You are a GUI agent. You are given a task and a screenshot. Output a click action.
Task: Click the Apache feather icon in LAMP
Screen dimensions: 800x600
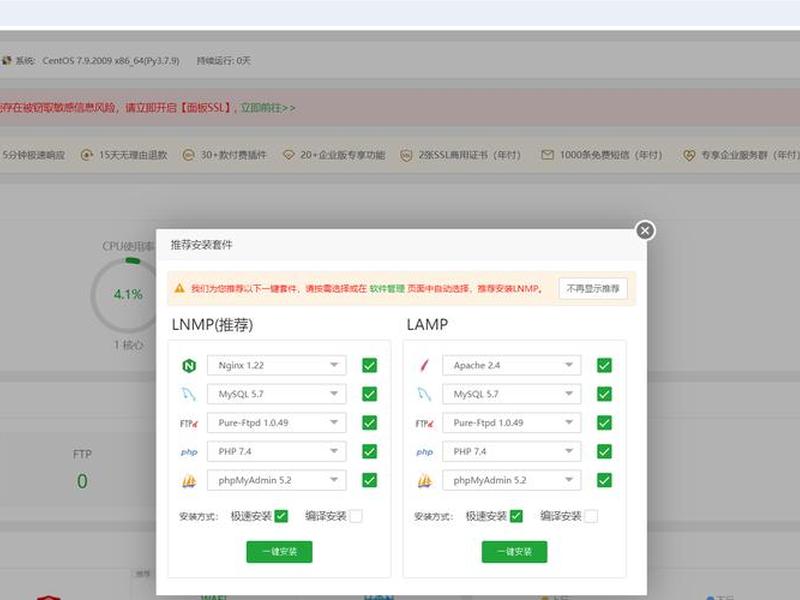pos(424,365)
